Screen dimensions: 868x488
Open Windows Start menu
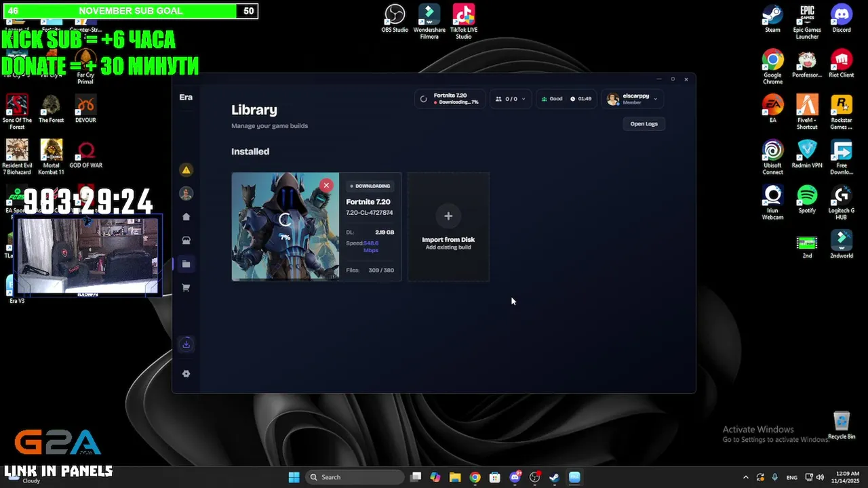click(x=294, y=477)
